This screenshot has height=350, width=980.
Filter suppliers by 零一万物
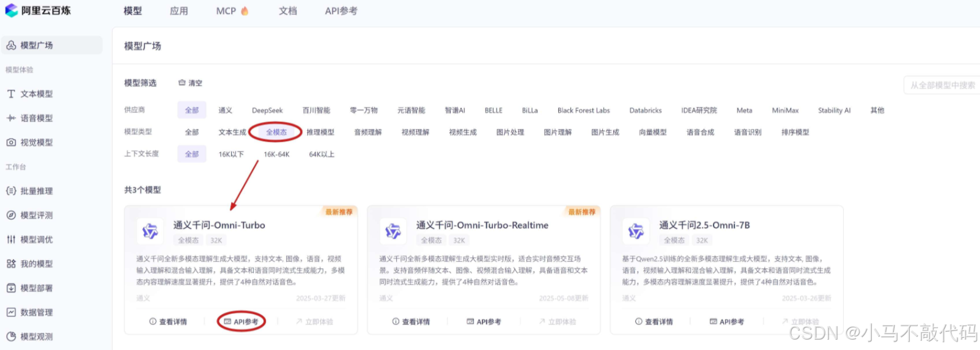coord(364,111)
